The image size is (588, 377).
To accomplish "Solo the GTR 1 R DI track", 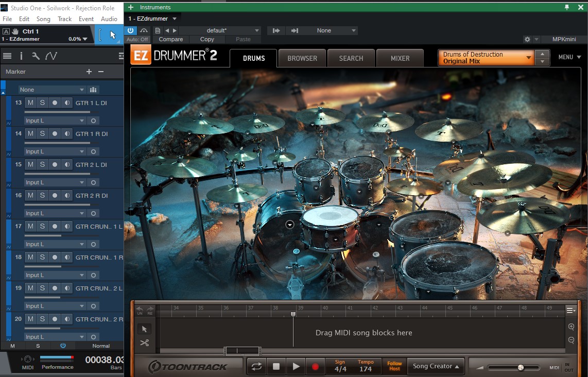I will (x=42, y=133).
